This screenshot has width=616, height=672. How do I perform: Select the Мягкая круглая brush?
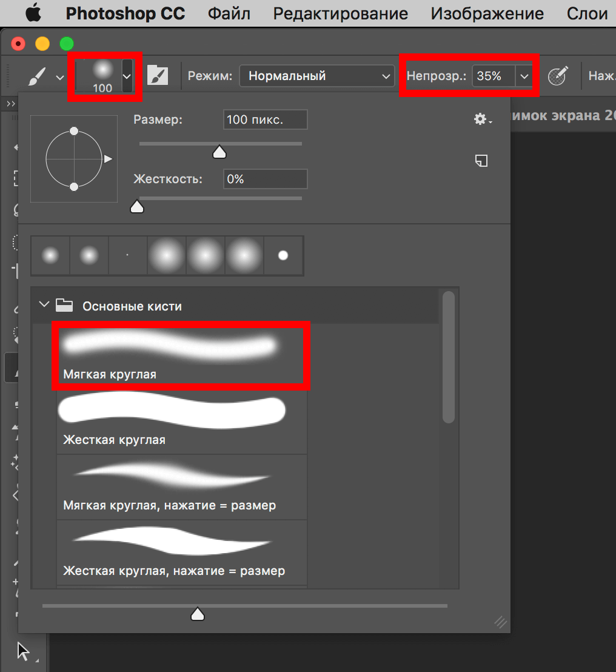point(181,356)
